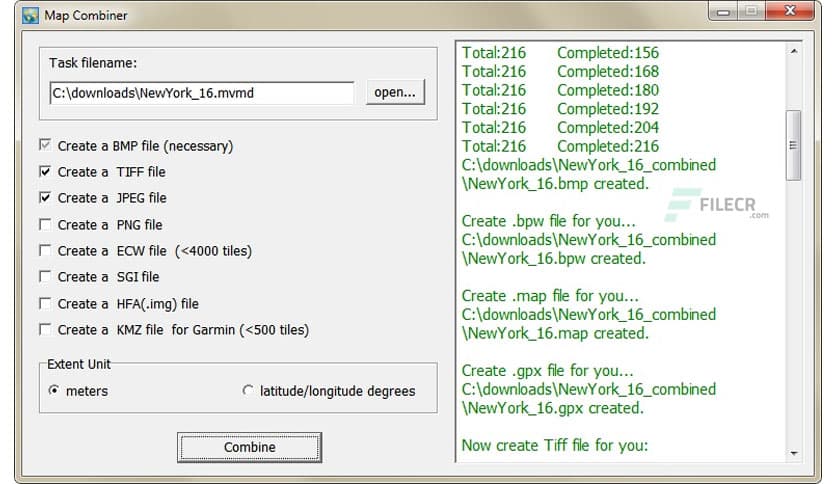
Task: Enable Create a ECW file checkbox
Action: [45, 251]
